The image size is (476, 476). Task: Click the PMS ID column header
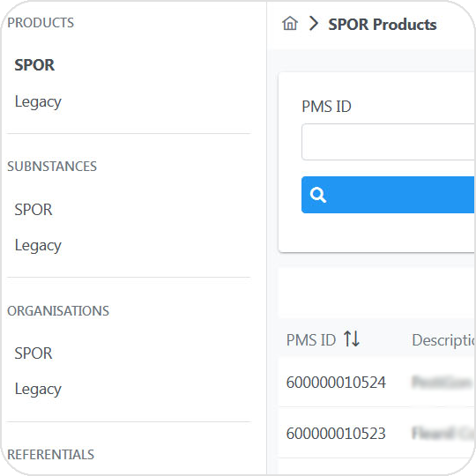[x=311, y=339]
